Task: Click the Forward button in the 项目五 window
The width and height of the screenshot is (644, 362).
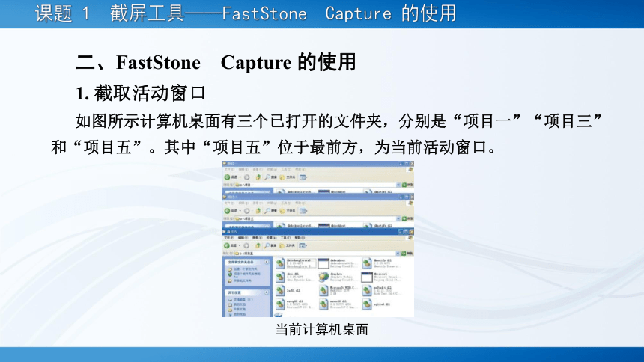Action: point(246,245)
